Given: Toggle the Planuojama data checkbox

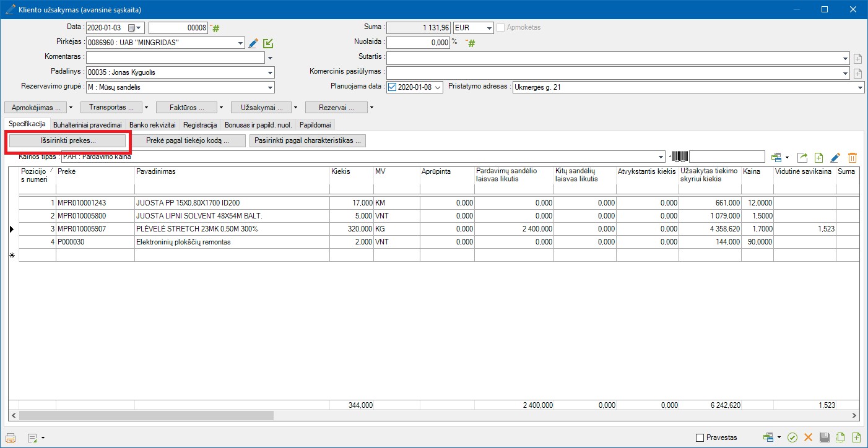Looking at the screenshot, I should [x=391, y=87].
